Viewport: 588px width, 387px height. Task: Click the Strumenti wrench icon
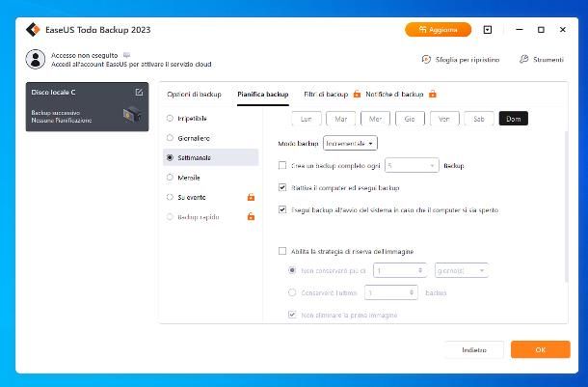point(523,59)
